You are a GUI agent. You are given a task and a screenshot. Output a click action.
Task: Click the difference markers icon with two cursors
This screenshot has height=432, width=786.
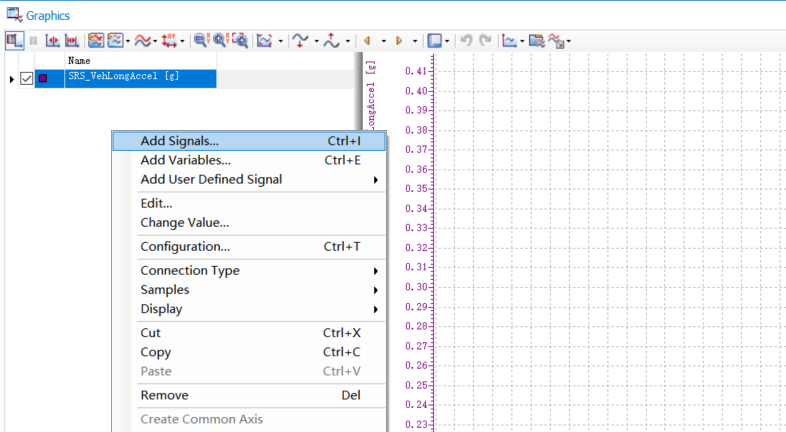(72, 41)
